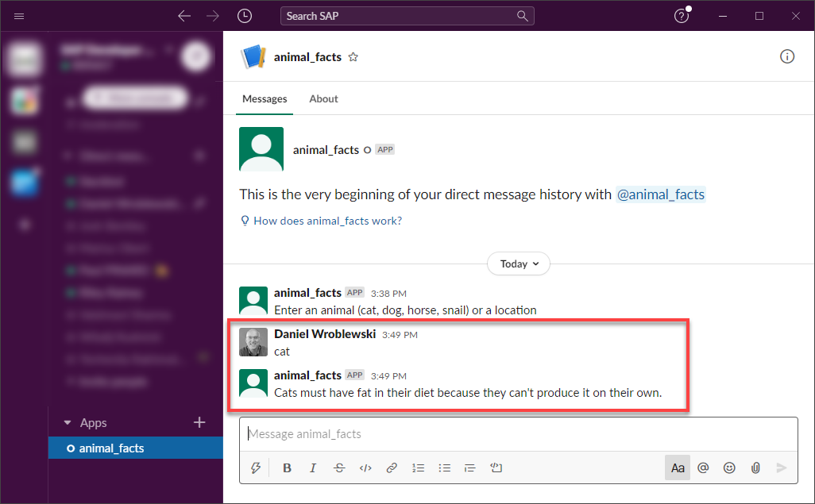Click the animal_facts notebook header icon

(253, 56)
